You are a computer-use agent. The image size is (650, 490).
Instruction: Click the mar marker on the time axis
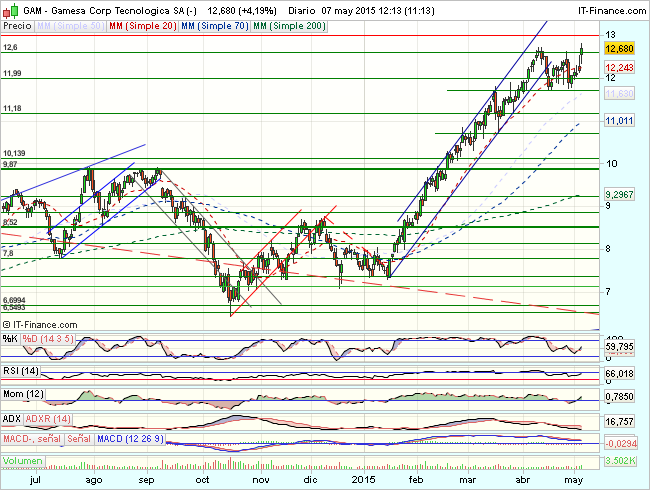[x=468, y=480]
